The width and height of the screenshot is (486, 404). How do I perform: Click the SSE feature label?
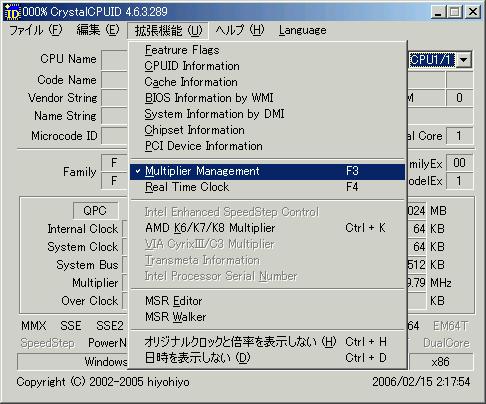71,326
